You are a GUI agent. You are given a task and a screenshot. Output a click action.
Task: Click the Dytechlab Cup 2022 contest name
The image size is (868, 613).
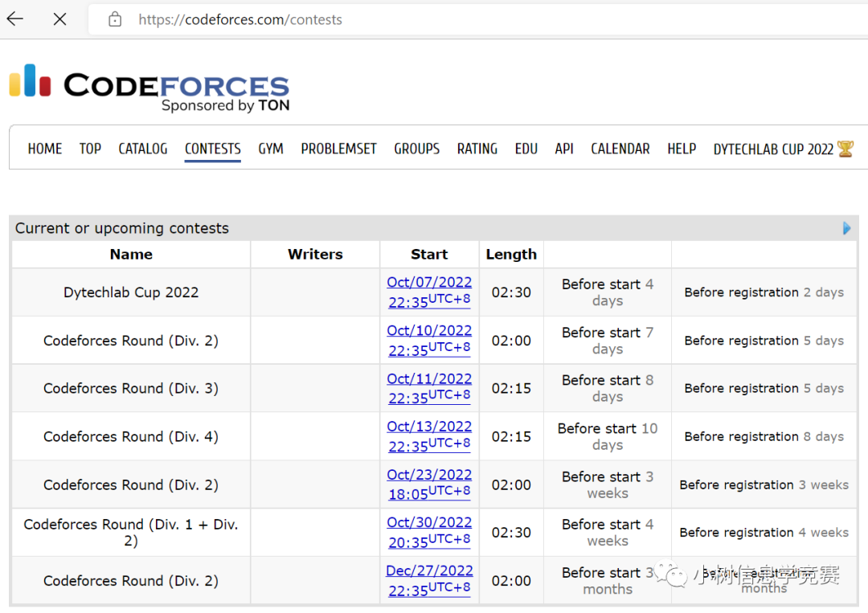(x=131, y=292)
